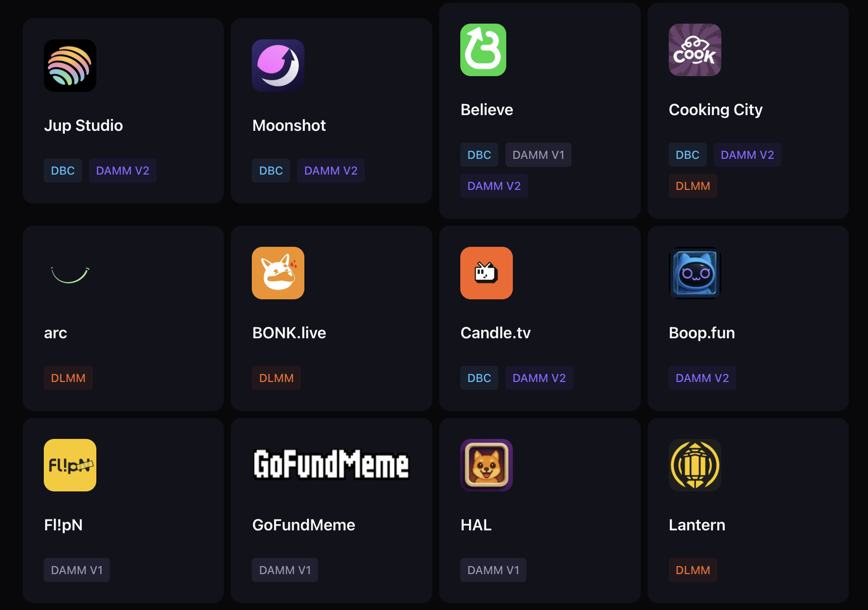Viewport: 868px width, 610px height.
Task: Select DAMM V1 tag under Believe
Action: pyautogui.click(x=538, y=155)
